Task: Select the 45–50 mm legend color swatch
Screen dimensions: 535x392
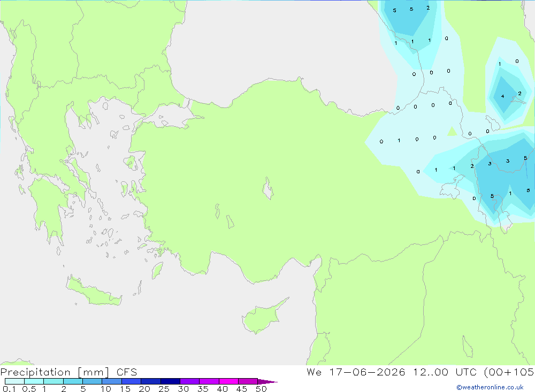Action: pyautogui.click(x=248, y=381)
